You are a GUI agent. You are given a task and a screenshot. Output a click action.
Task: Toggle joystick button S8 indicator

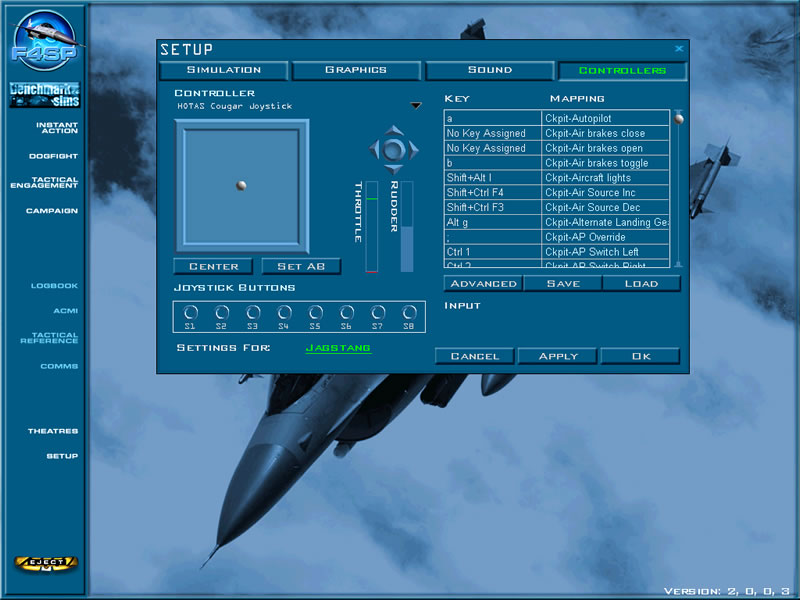pyautogui.click(x=408, y=313)
